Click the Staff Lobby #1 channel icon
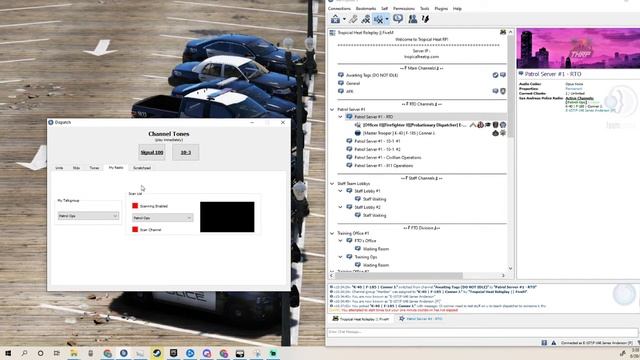Viewport: 640px width, 360px height. (x=349, y=191)
